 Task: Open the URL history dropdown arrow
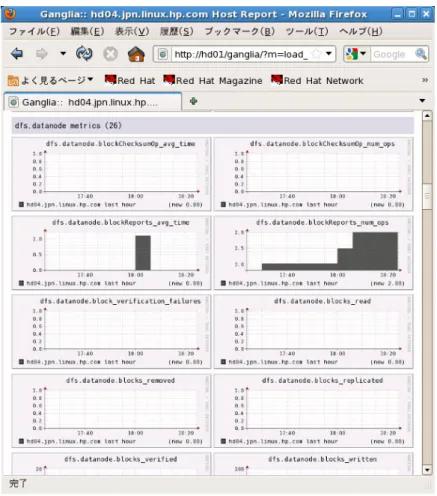click(329, 54)
